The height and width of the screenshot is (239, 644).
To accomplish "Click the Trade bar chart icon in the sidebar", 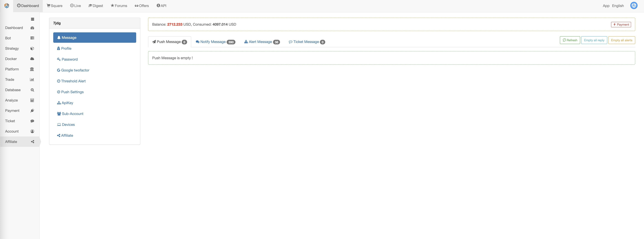I will pyautogui.click(x=32, y=80).
